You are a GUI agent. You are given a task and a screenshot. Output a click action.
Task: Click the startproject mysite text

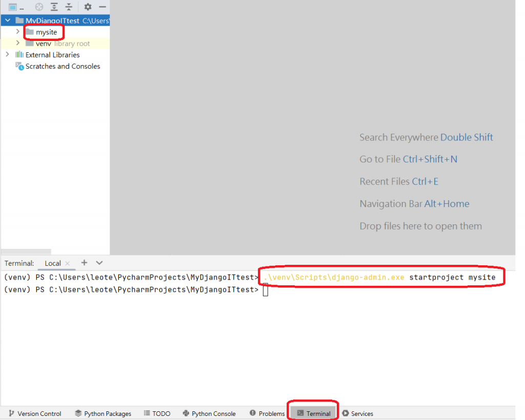click(452, 277)
